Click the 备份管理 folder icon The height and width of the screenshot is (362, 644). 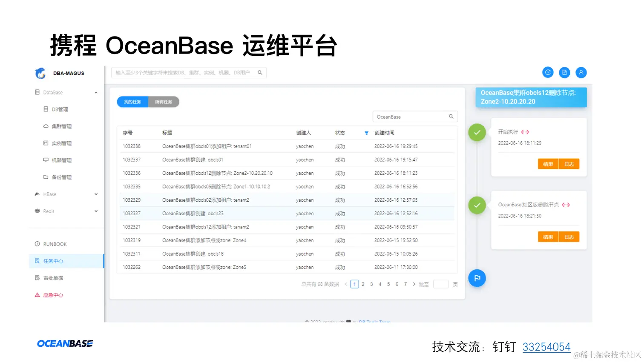(46, 177)
